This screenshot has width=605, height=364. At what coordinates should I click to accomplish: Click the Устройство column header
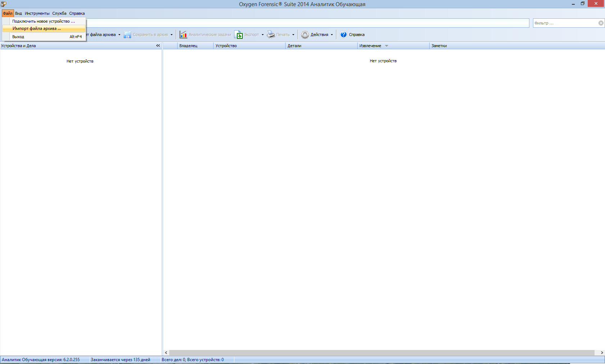pyautogui.click(x=249, y=46)
